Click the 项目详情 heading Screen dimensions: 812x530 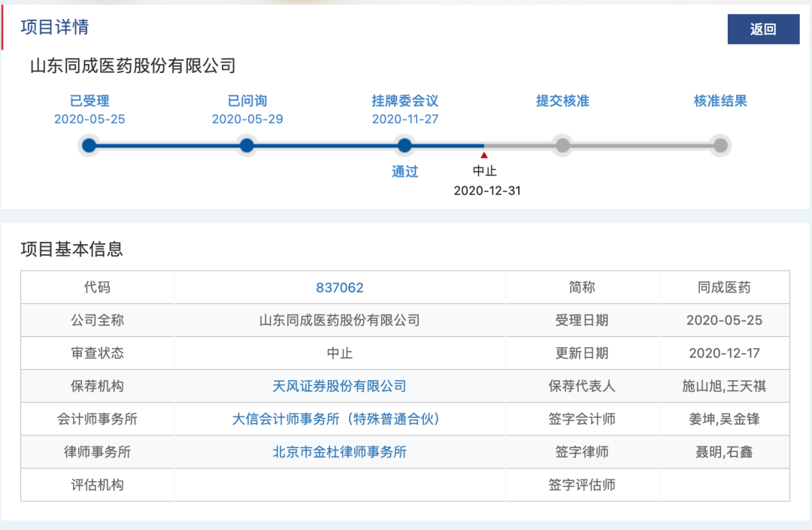(x=55, y=27)
